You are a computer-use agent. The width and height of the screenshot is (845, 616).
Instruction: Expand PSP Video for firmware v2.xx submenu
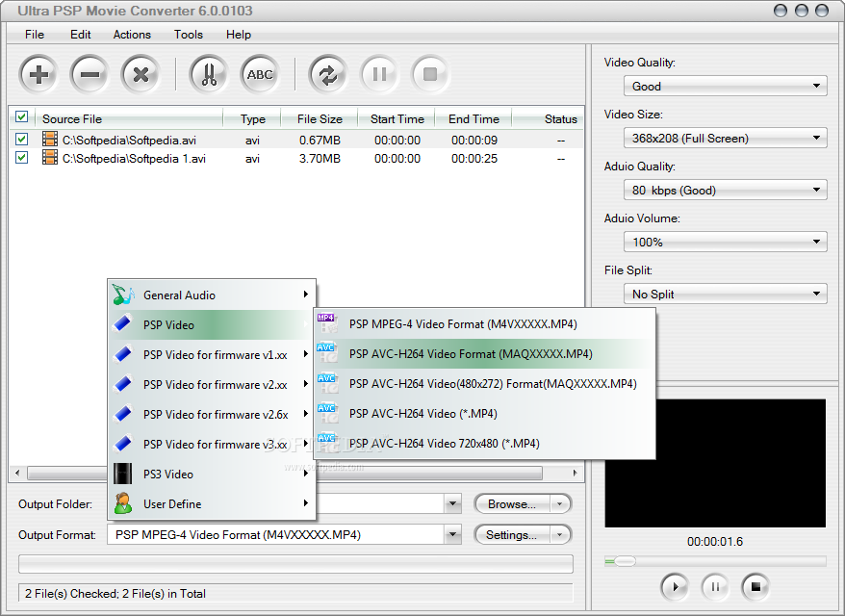coord(212,384)
